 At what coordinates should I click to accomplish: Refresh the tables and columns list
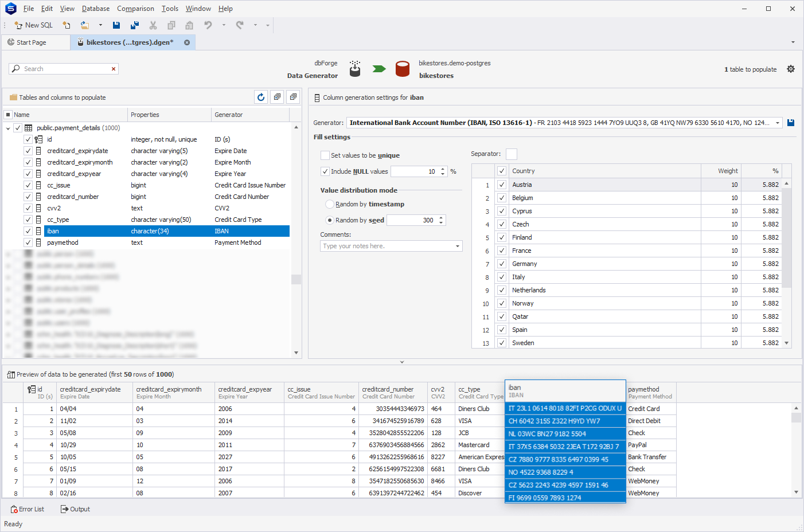tap(261, 97)
